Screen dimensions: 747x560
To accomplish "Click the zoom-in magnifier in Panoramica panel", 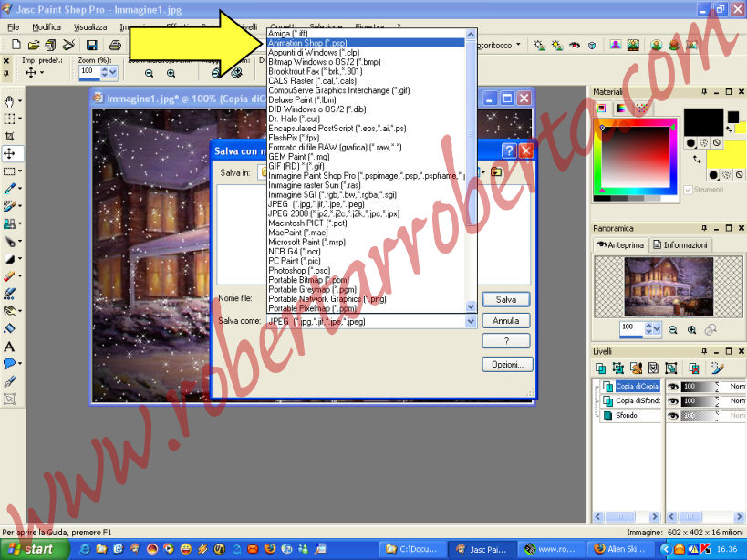I will 693,328.
